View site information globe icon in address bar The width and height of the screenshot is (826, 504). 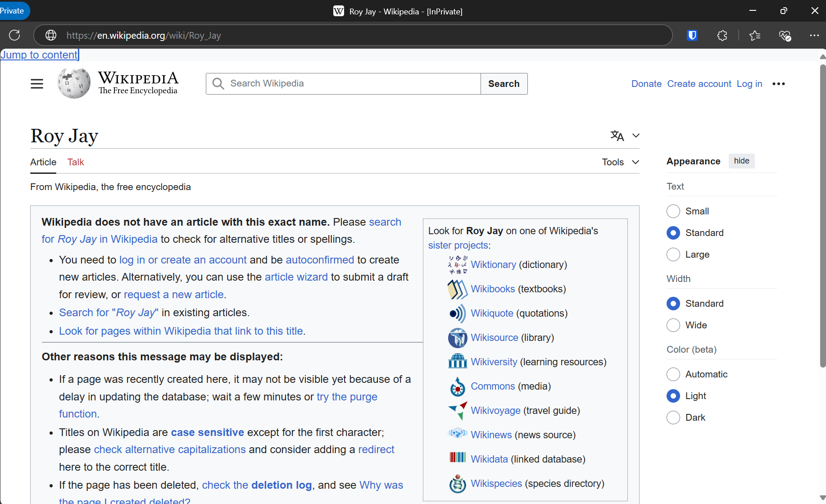[x=51, y=35]
